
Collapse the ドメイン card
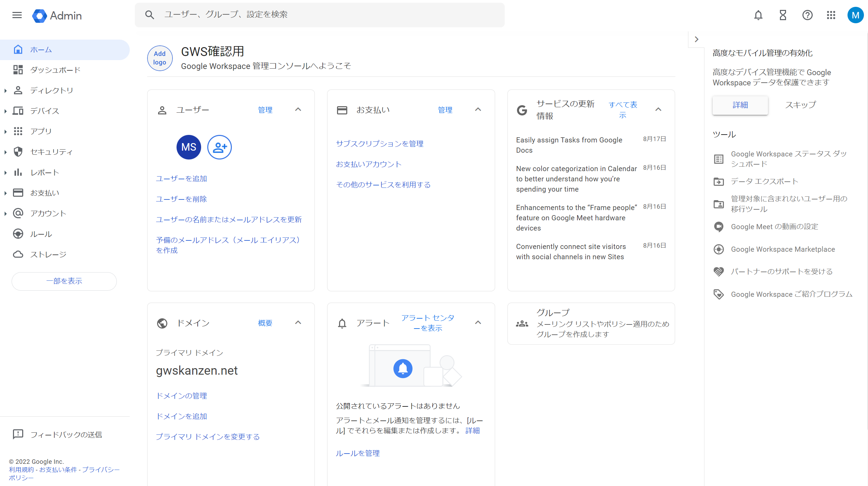point(298,322)
